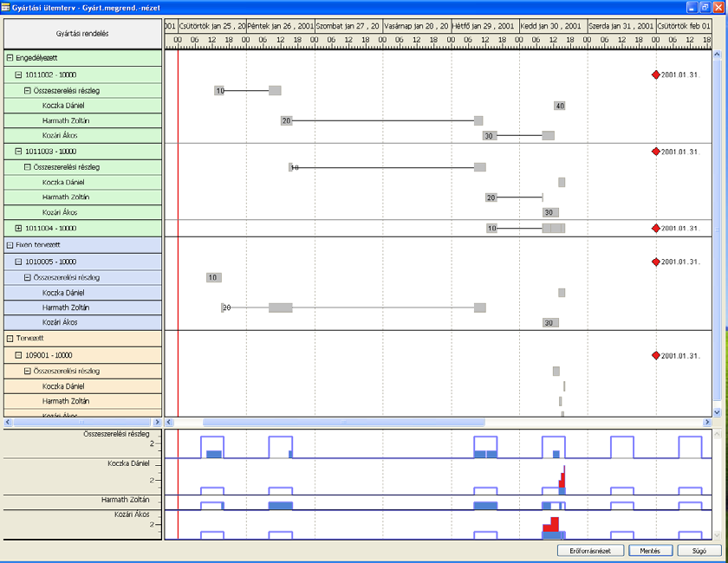Click Harmath Zoltán label in resource load panel
This screenshot has height=563, width=728.
(126, 500)
